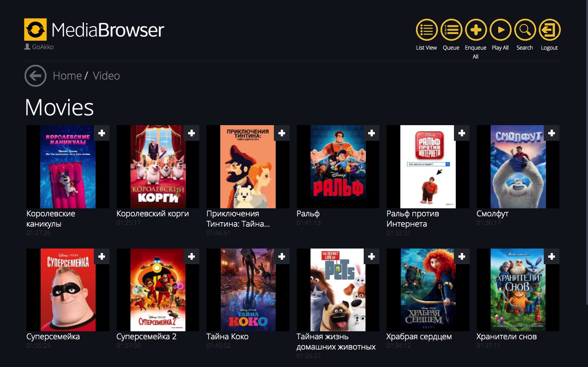Select Video in the breadcrumb
The image size is (588, 367).
tap(106, 76)
